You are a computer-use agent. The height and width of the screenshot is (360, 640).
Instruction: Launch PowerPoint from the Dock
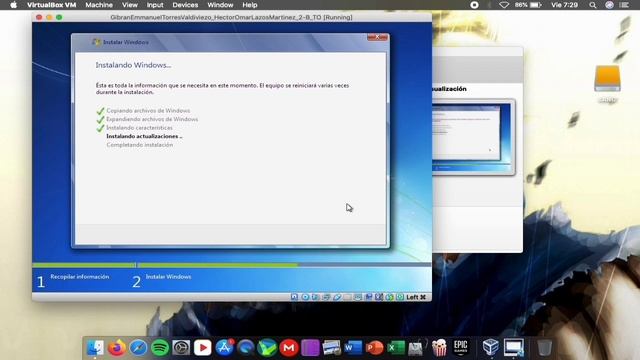pos(375,348)
